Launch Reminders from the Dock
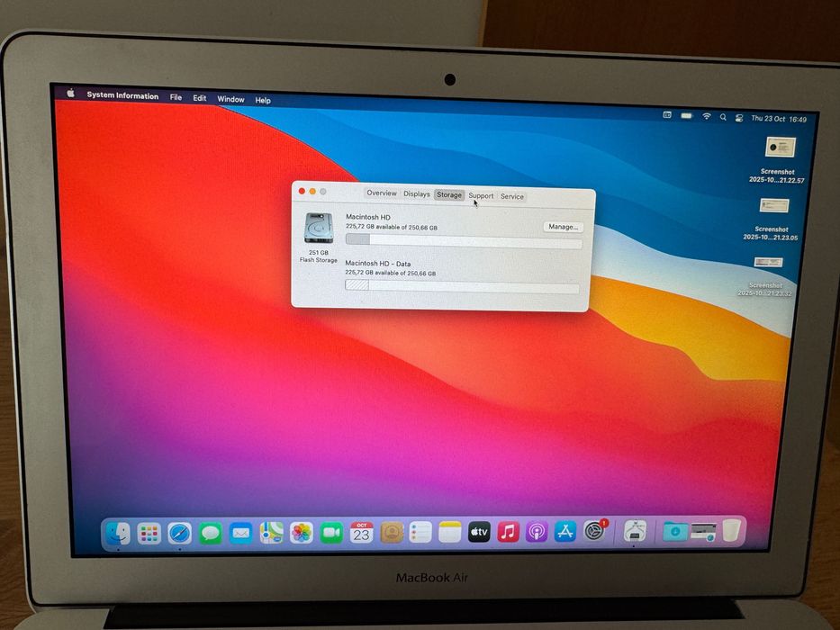The image size is (840, 630). click(420, 533)
